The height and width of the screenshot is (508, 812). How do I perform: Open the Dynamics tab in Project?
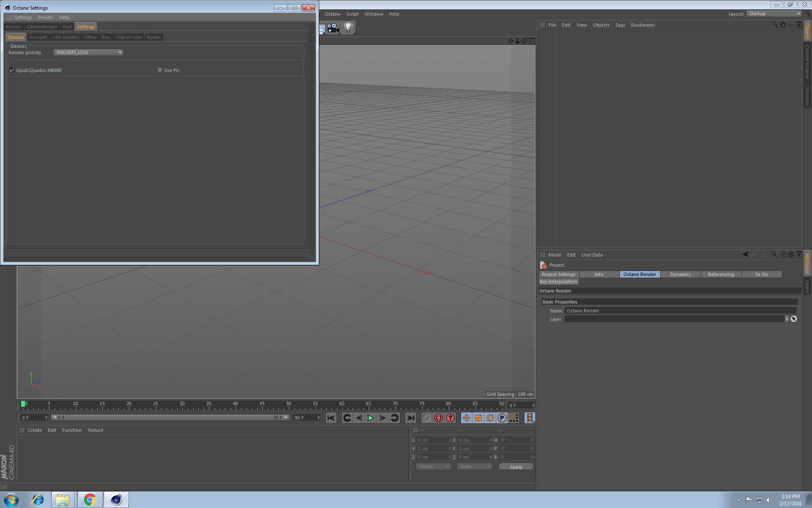(680, 274)
